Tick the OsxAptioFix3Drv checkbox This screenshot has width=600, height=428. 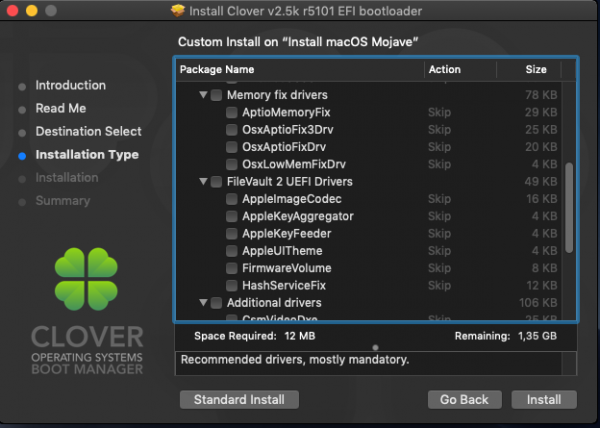(232, 130)
